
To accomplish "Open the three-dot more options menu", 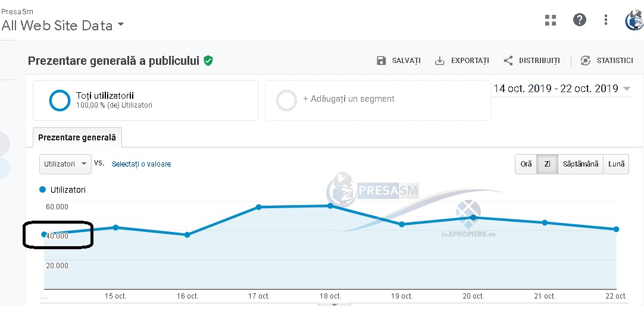I will [x=606, y=20].
